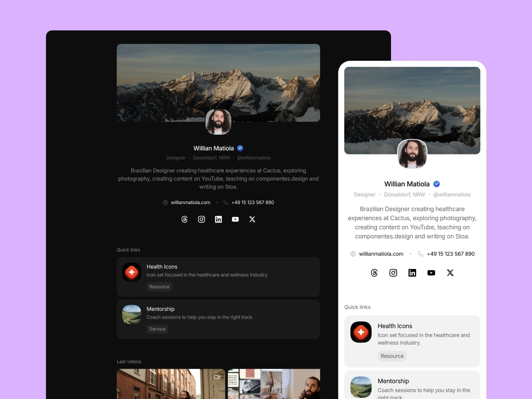Click avatar photo in dark profile
Image resolution: width=532 pixels, height=399 pixels.
218,122
